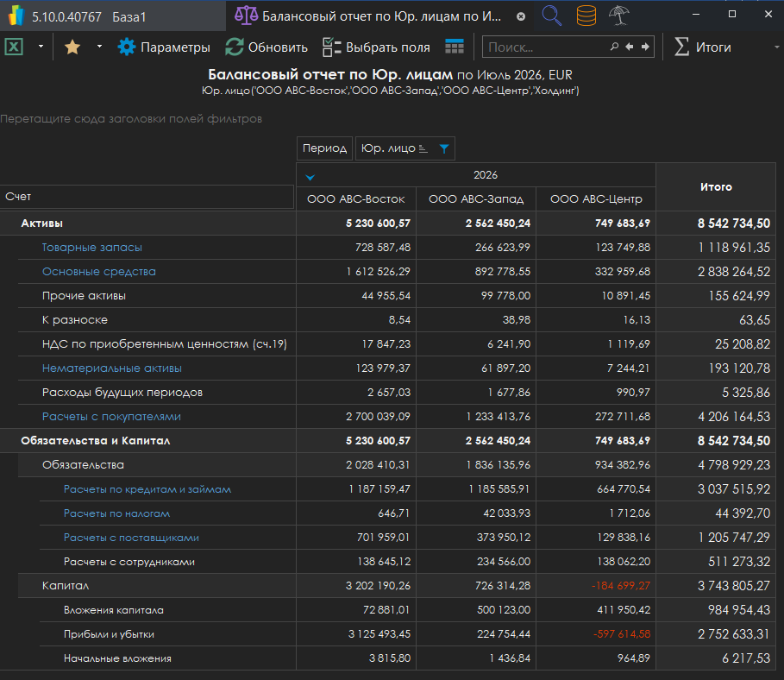784x680 pixels.
Task: Open the favorites star dropdown arrow
Action: click(x=99, y=47)
